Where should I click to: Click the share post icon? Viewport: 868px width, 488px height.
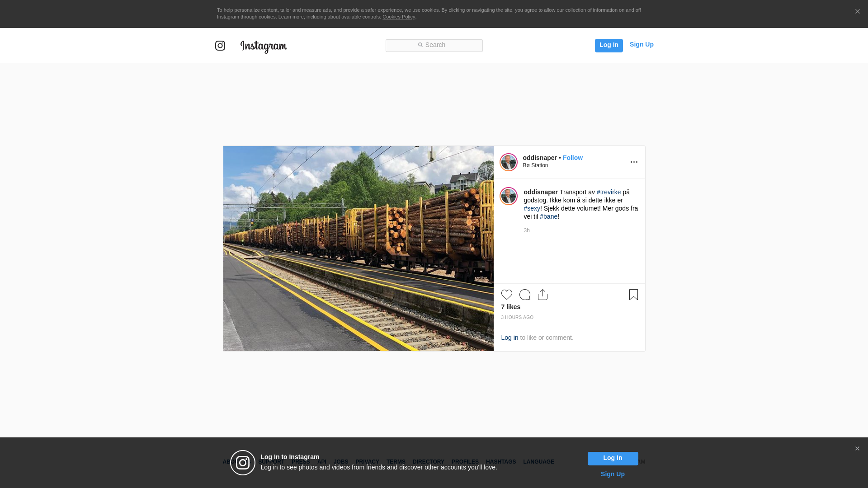(542, 295)
